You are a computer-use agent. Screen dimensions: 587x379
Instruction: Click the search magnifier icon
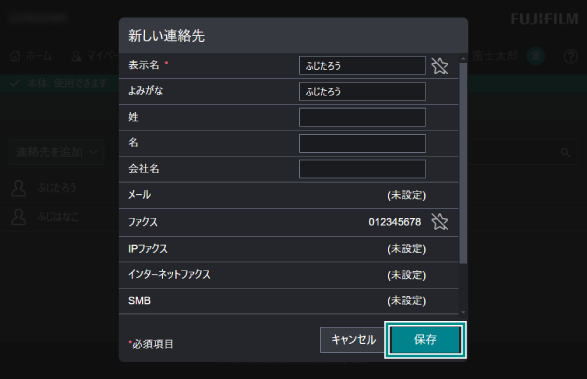(x=565, y=152)
